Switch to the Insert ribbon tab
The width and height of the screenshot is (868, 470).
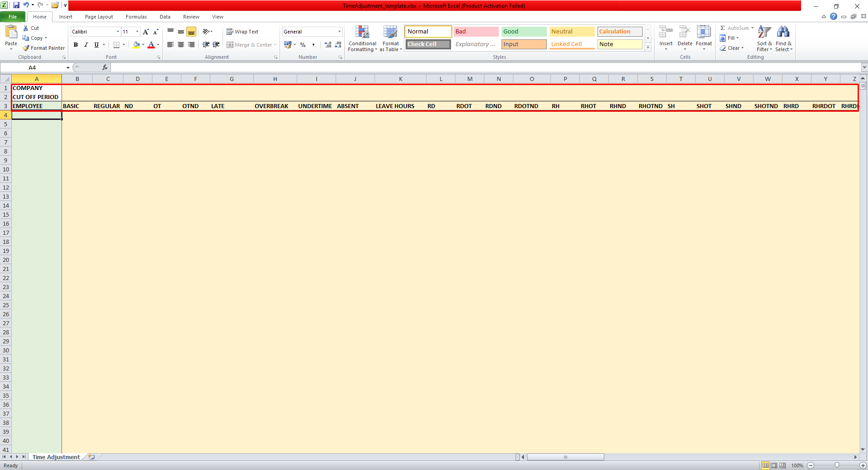[x=66, y=17]
